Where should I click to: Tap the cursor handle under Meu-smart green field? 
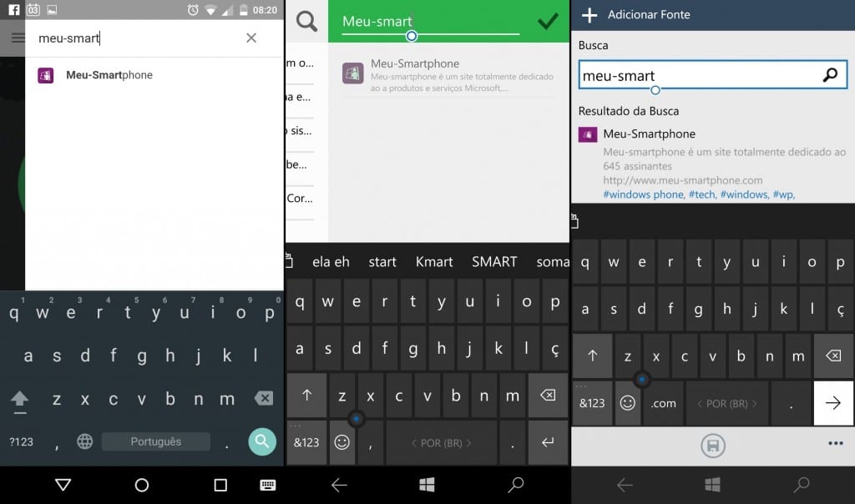[x=411, y=37]
